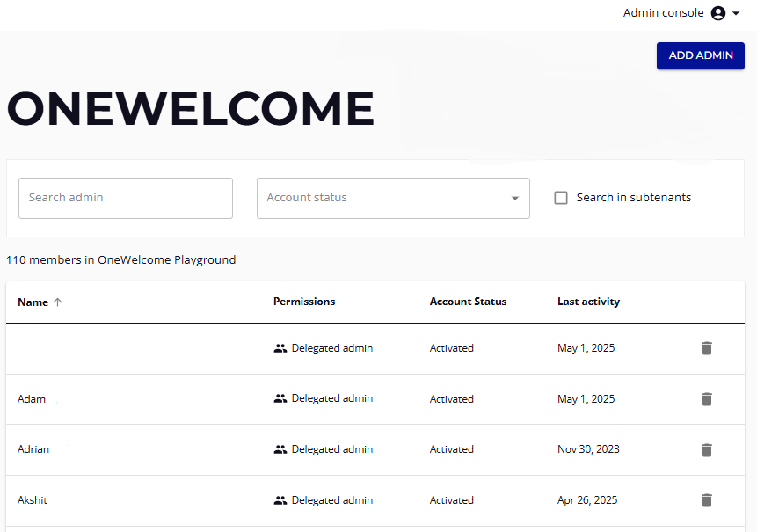Click the Apr 26, 2025 last activity date

point(587,500)
